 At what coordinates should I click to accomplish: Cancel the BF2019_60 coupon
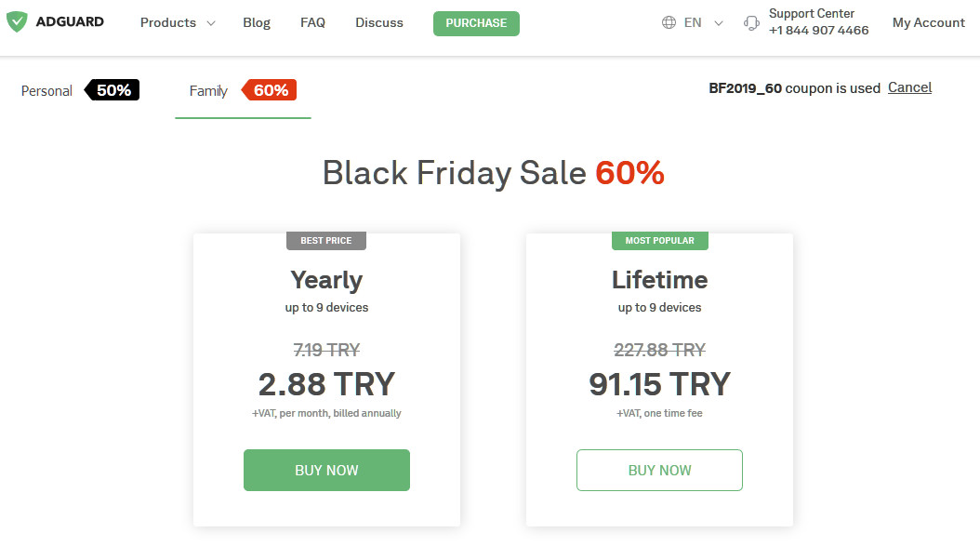click(909, 87)
